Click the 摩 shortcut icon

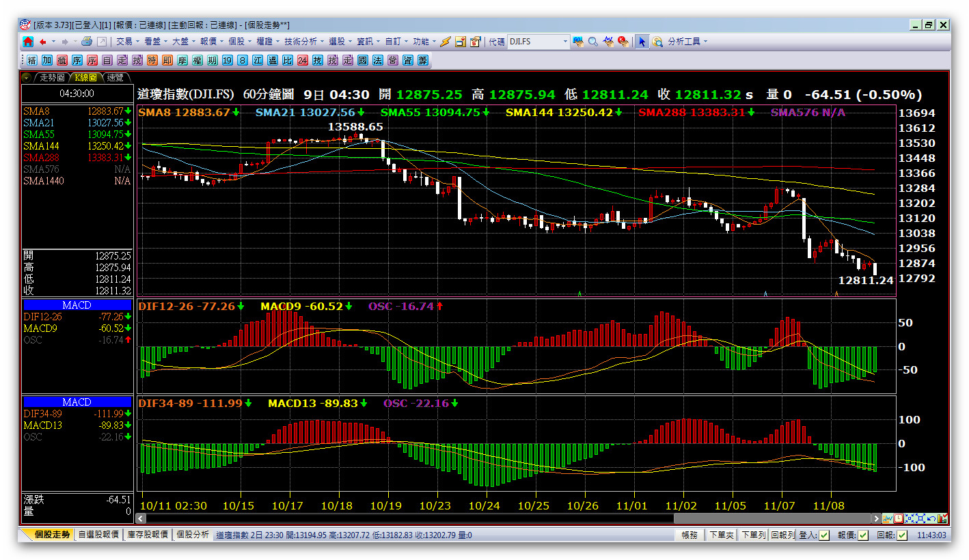(x=182, y=60)
